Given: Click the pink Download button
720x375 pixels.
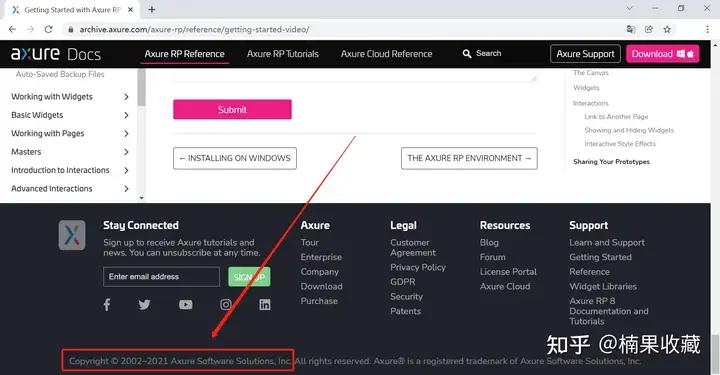Looking at the screenshot, I should 663,54.
